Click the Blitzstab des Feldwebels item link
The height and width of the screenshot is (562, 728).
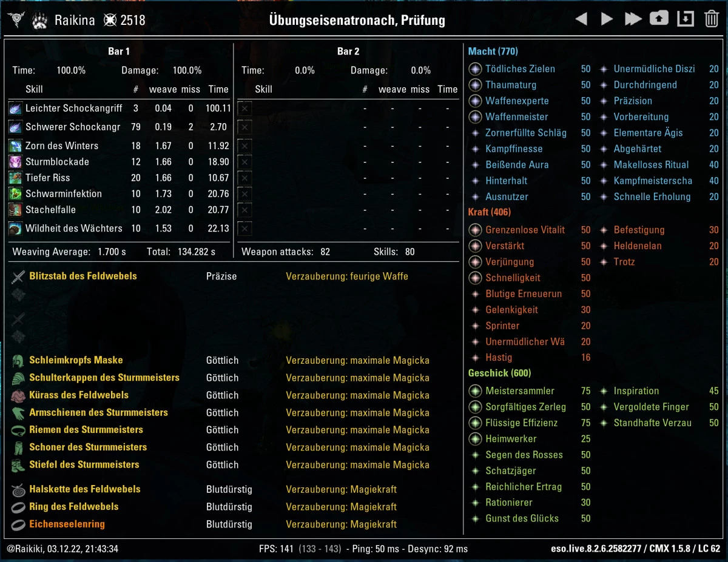coord(83,276)
